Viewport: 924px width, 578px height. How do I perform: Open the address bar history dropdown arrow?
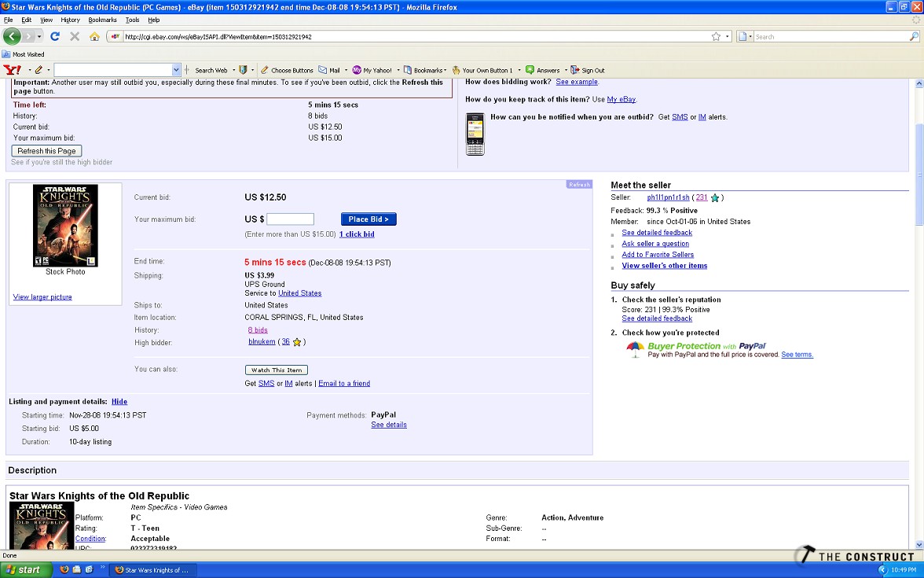pyautogui.click(x=728, y=36)
